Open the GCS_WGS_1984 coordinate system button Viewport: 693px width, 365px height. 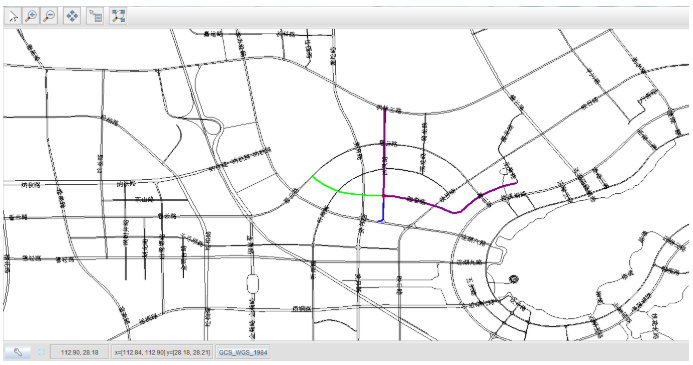point(243,352)
